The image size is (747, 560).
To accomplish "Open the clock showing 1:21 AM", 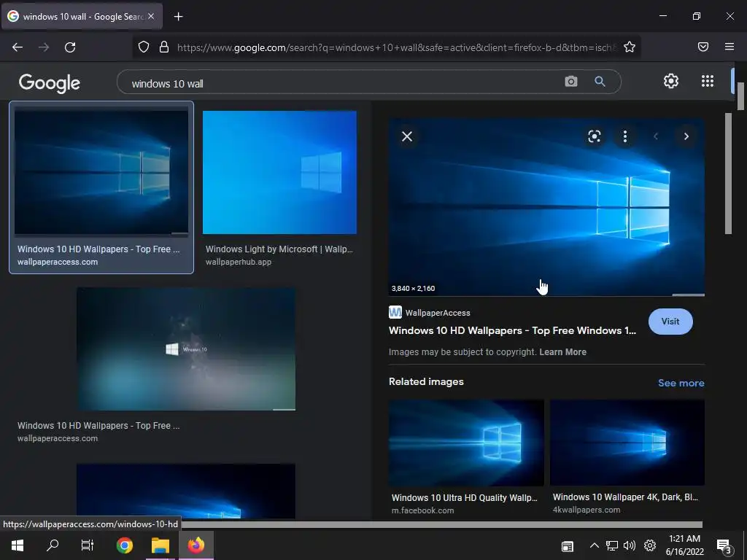I will click(x=684, y=545).
